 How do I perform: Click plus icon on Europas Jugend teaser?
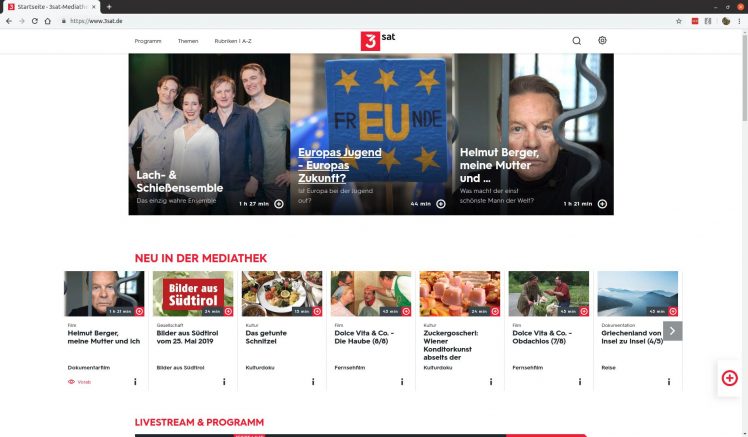click(441, 204)
